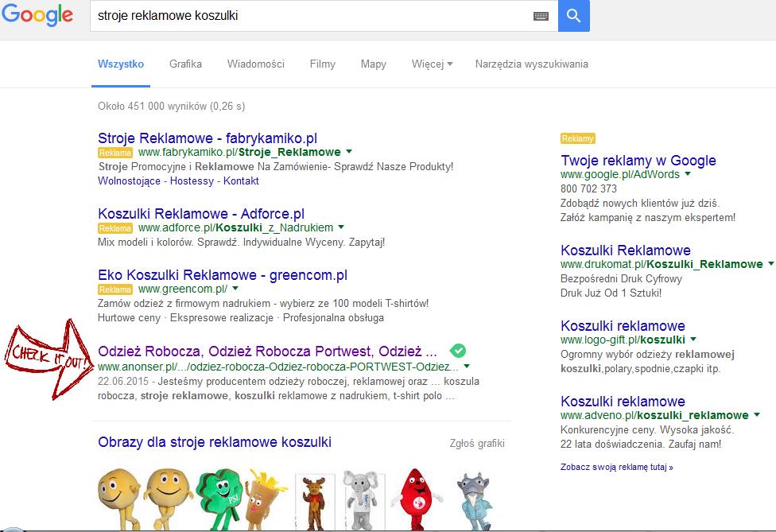Open the red blood drop mascot image
The width and height of the screenshot is (776, 532).
coord(417,499)
